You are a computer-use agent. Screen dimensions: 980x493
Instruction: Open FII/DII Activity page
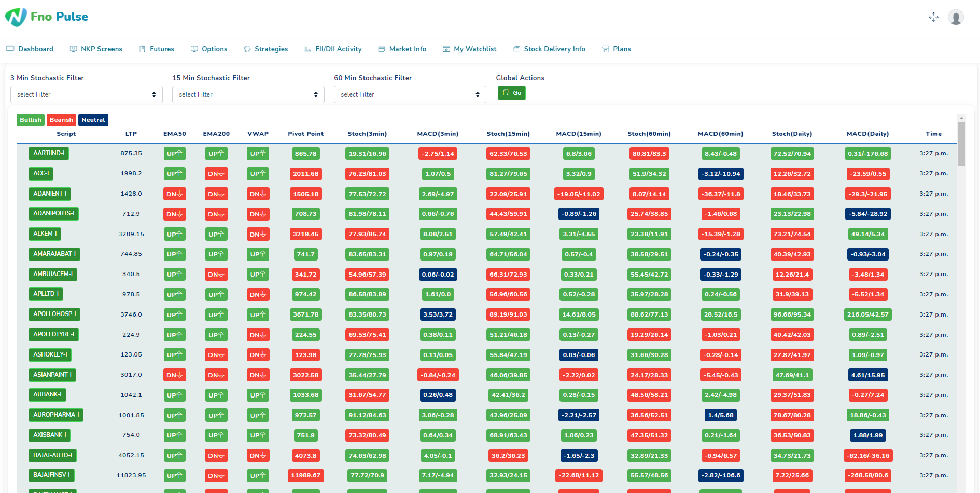click(333, 49)
